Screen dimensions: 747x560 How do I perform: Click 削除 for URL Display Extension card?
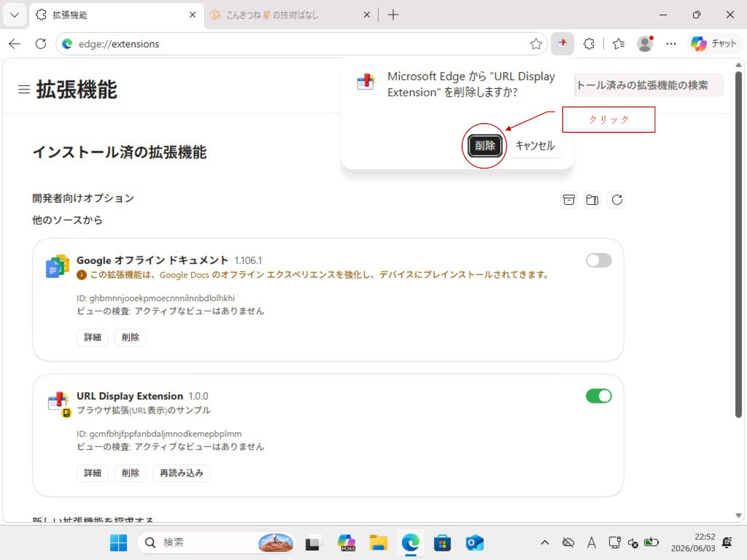click(130, 472)
